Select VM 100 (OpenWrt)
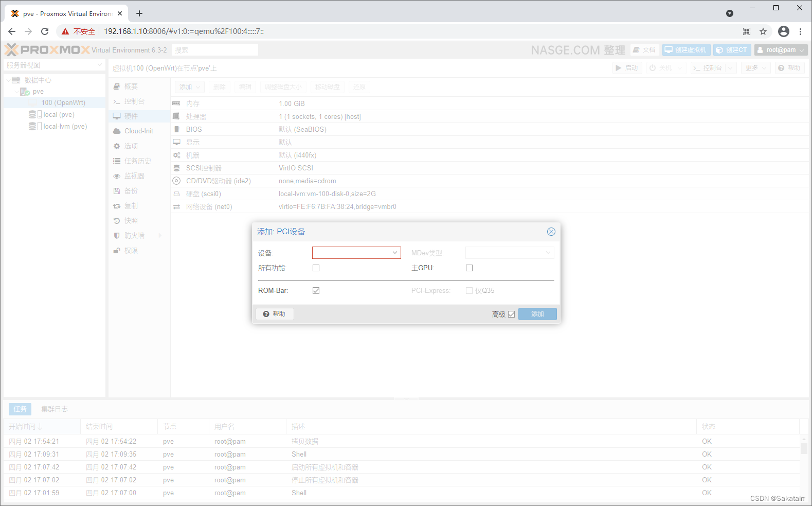This screenshot has width=812, height=506. [63, 103]
